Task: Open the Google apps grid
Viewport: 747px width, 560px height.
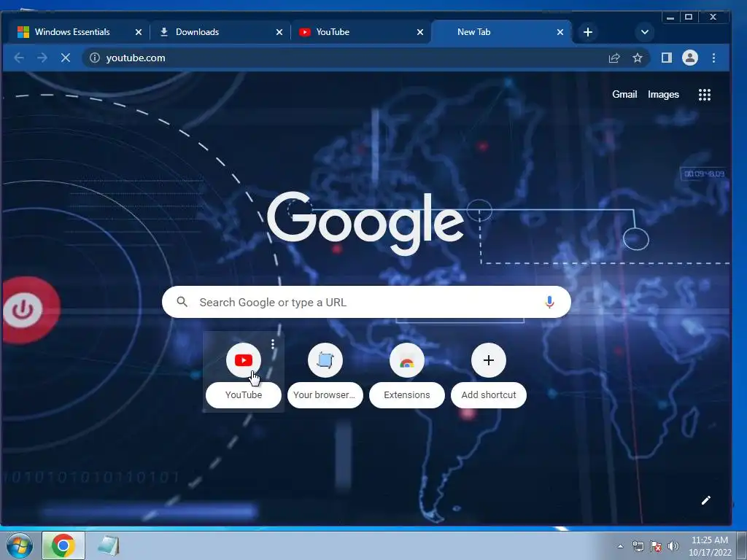Action: click(x=705, y=95)
